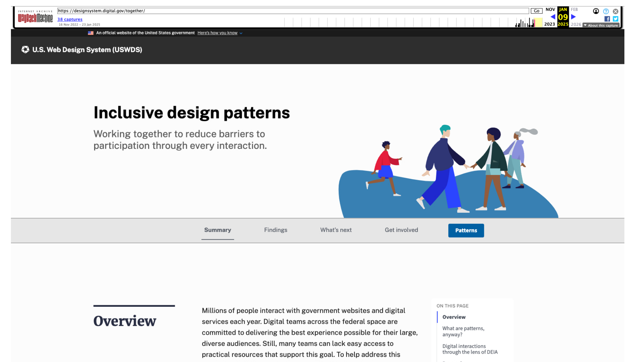Share the capture on Facebook
The image size is (644, 362).
pos(607,19)
